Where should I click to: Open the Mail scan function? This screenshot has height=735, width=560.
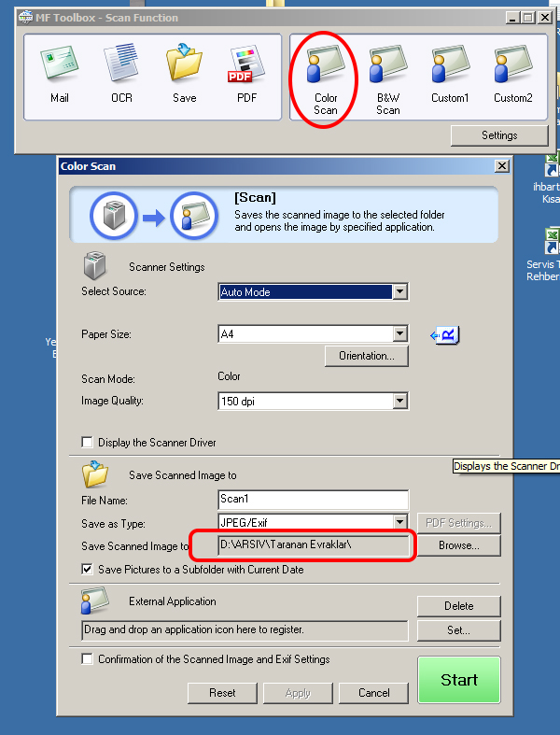pyautogui.click(x=60, y=75)
